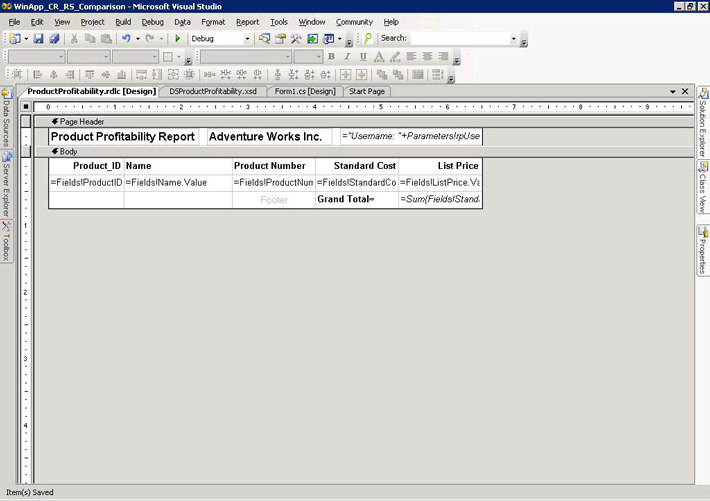Start debugging with the green play icon
Image resolution: width=710 pixels, height=501 pixels.
[x=178, y=39]
